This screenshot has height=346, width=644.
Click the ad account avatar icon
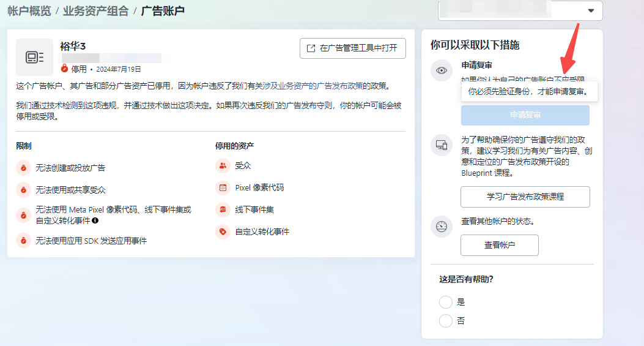coord(34,57)
